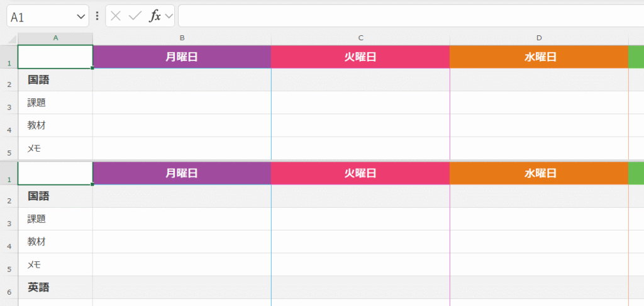This screenshot has width=644, height=306.
Task: Click the orange 水曜日 cell in lower pane
Action: pos(539,173)
